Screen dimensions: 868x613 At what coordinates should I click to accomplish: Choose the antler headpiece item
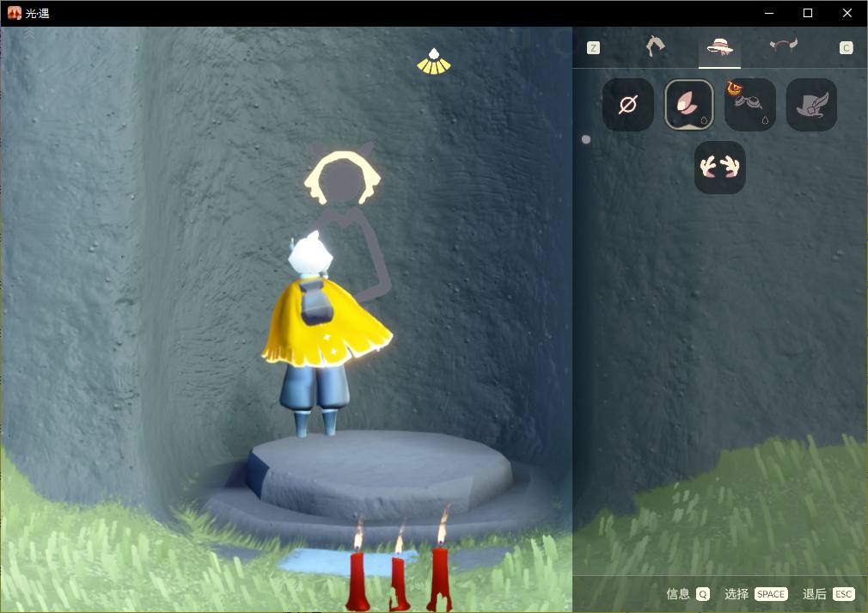coord(719,168)
